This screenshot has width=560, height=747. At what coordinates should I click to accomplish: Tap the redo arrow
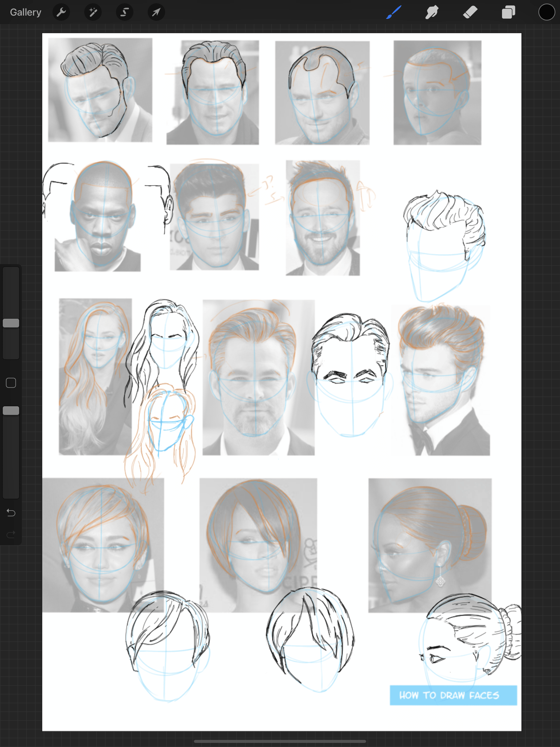point(11,534)
